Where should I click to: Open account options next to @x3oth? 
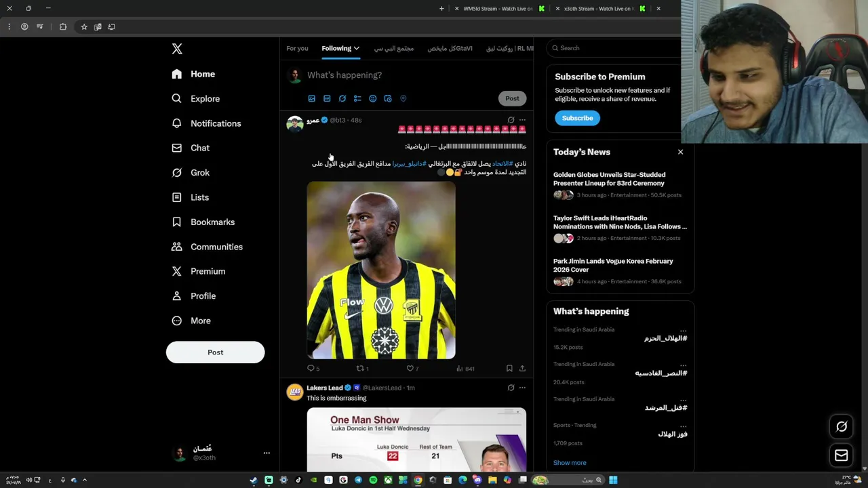(x=267, y=453)
